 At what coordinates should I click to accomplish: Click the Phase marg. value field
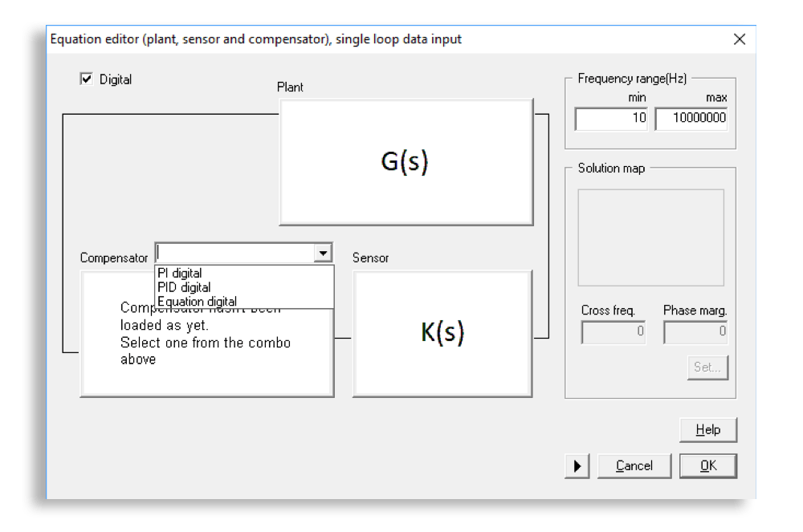[695, 332]
